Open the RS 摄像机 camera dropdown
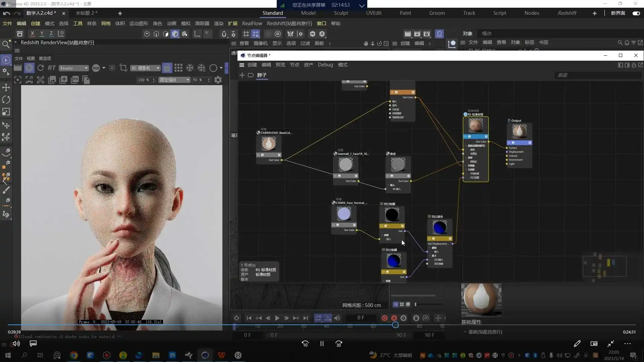The width and height of the screenshot is (644, 362). [x=146, y=68]
